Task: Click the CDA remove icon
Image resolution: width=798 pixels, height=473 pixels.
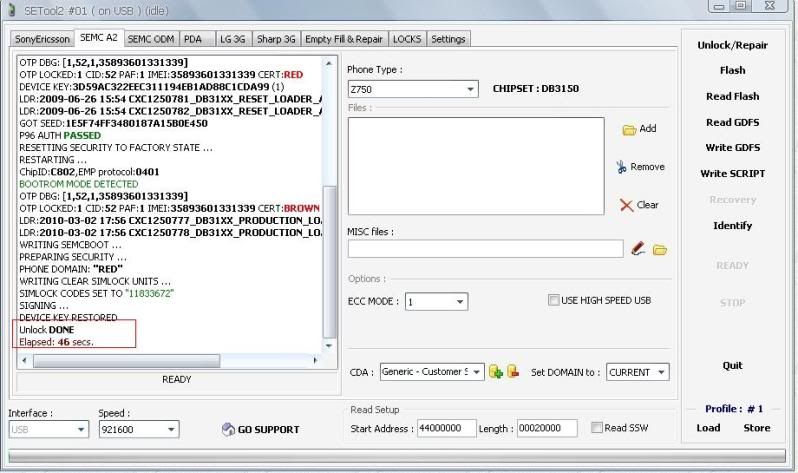Action: click(x=513, y=372)
